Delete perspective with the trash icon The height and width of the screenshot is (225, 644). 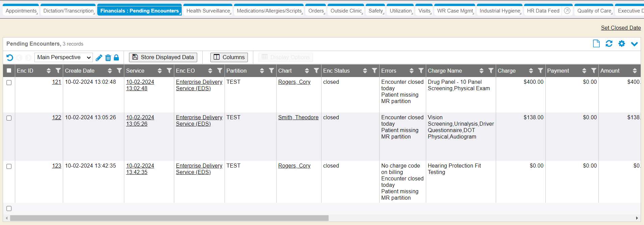tap(108, 58)
